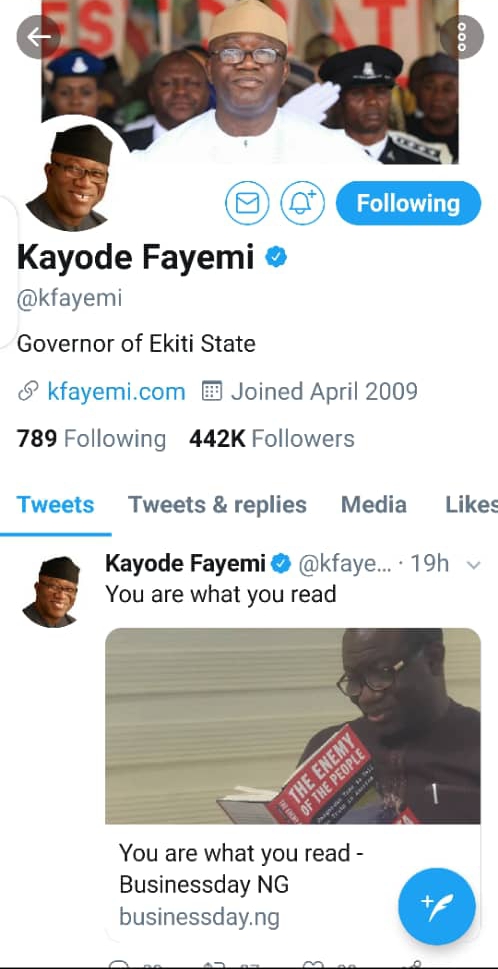Expand the tweet options chevron

[473, 564]
